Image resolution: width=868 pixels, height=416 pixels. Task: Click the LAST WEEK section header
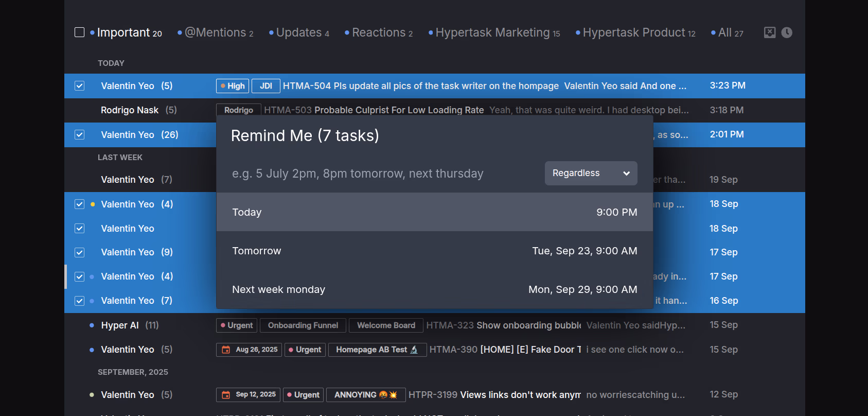[120, 158]
